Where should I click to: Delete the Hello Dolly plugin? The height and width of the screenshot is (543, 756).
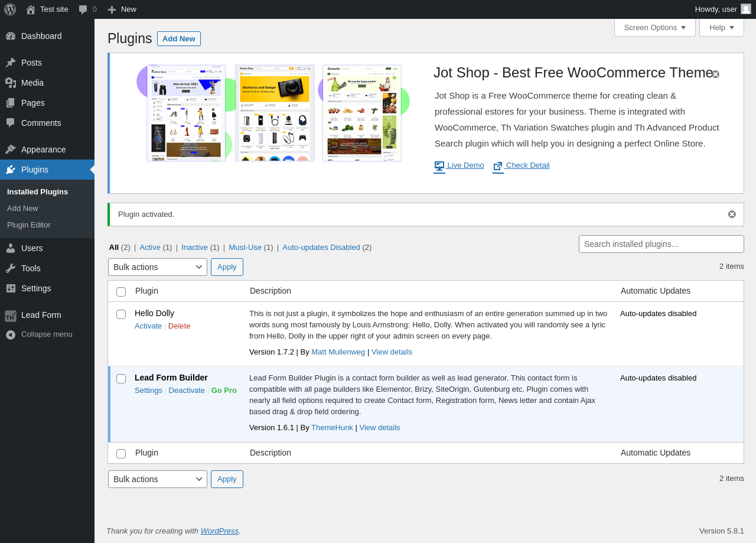click(179, 326)
